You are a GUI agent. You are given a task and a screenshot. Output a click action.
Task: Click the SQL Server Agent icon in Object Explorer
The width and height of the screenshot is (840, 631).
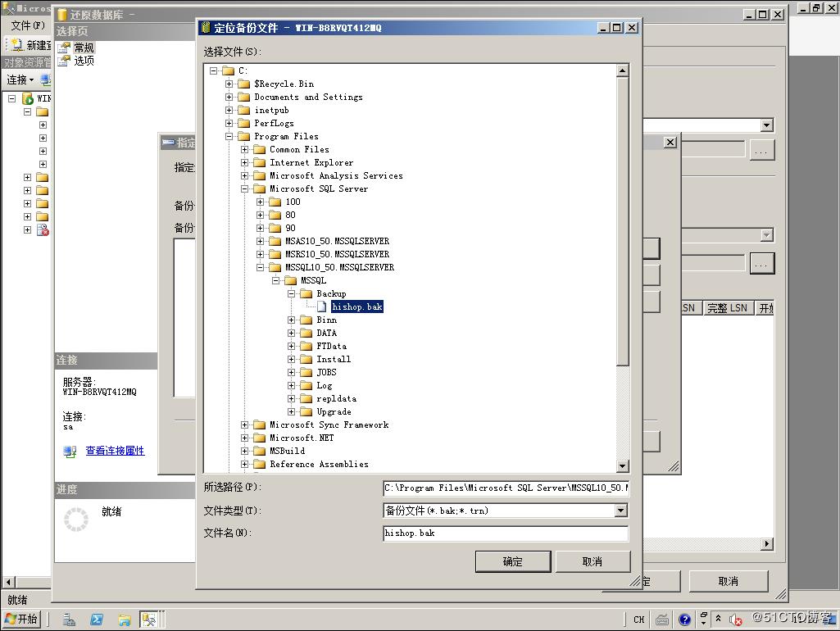pyautogui.click(x=43, y=230)
